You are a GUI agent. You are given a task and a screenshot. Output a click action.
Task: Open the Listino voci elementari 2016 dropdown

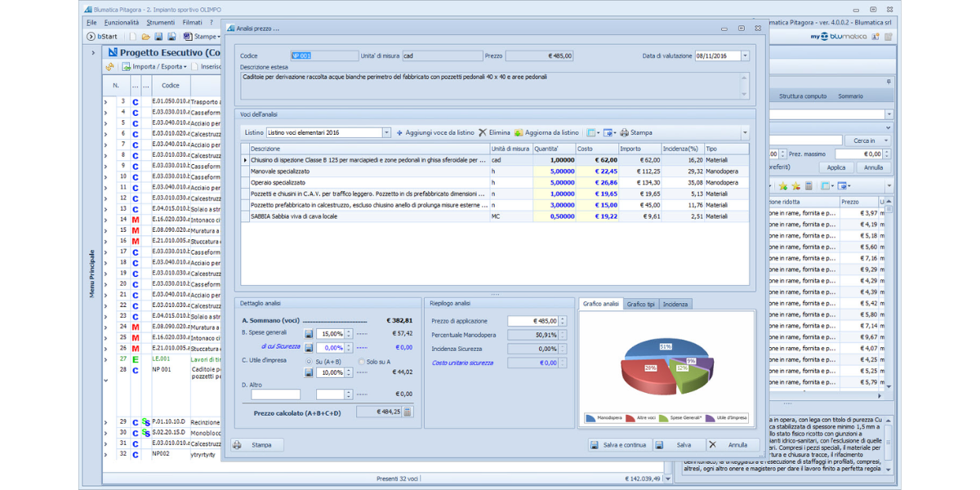click(386, 132)
